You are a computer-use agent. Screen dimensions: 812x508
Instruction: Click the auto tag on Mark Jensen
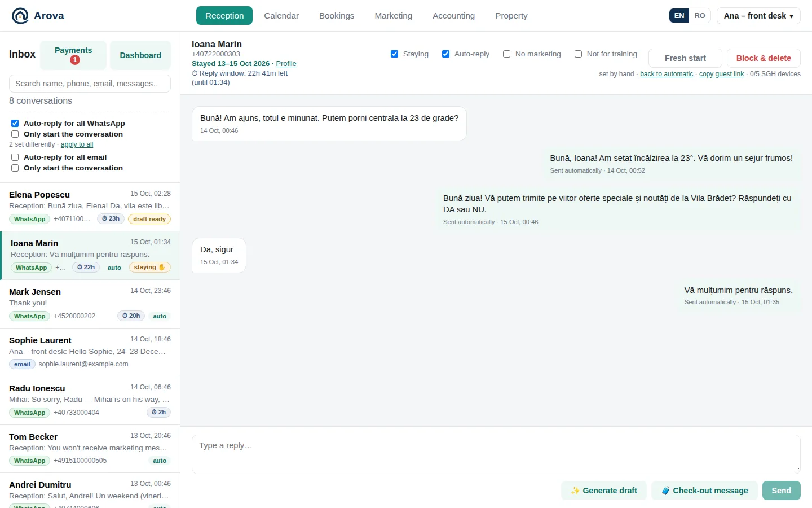tap(160, 316)
